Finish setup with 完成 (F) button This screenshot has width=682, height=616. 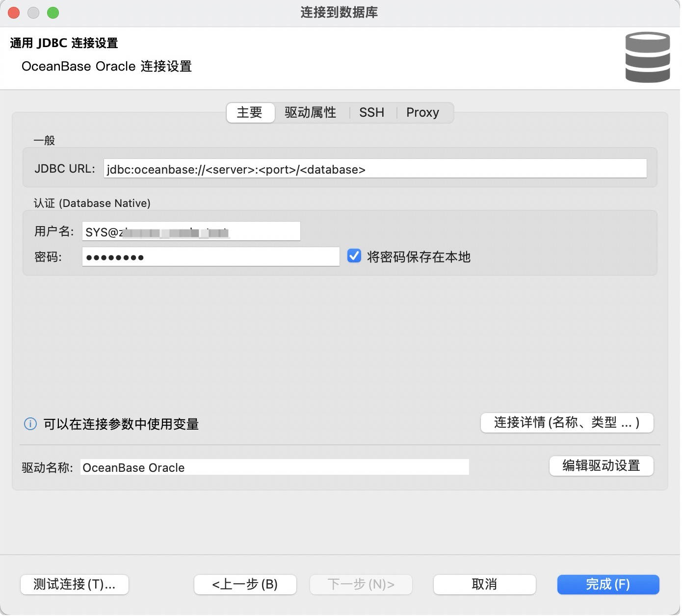[608, 584]
